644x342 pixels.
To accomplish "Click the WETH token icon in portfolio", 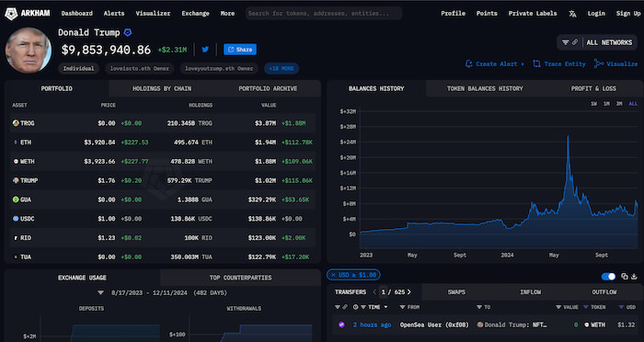I will (x=16, y=162).
